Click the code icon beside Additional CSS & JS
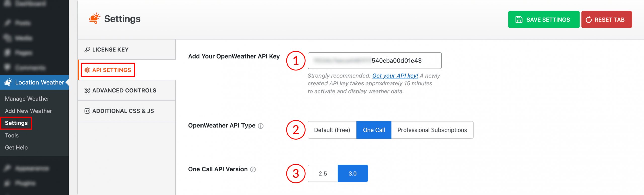The width and height of the screenshot is (644, 195). (87, 111)
